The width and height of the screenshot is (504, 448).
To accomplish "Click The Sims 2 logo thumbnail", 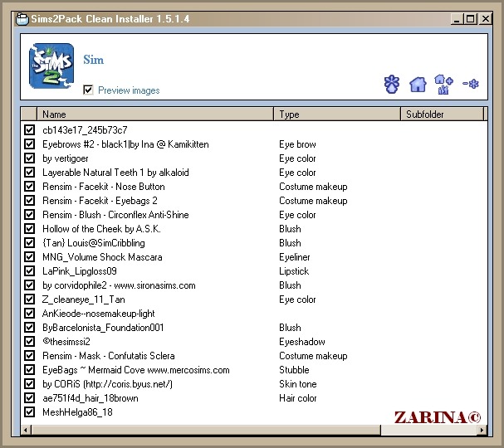I will 51,66.
